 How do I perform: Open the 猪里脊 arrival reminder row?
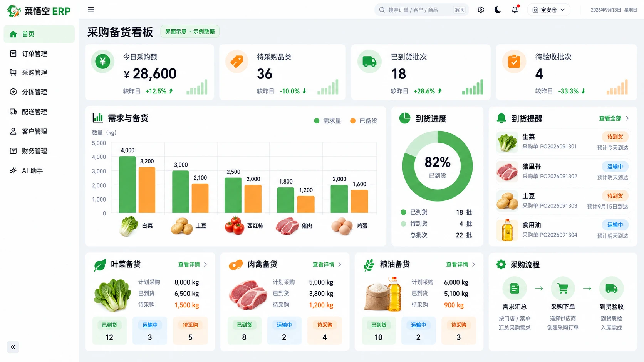pos(563,172)
